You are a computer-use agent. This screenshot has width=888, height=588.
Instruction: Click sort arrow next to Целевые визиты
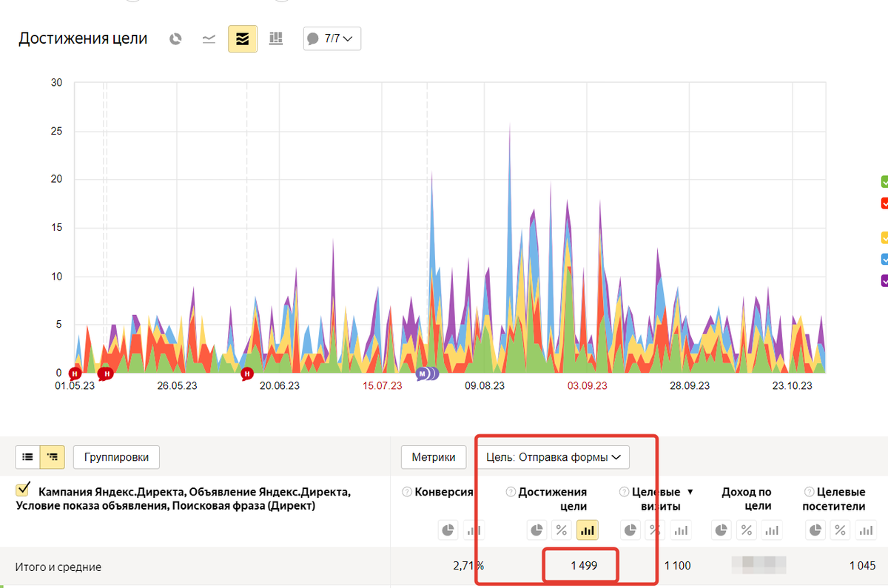click(690, 492)
